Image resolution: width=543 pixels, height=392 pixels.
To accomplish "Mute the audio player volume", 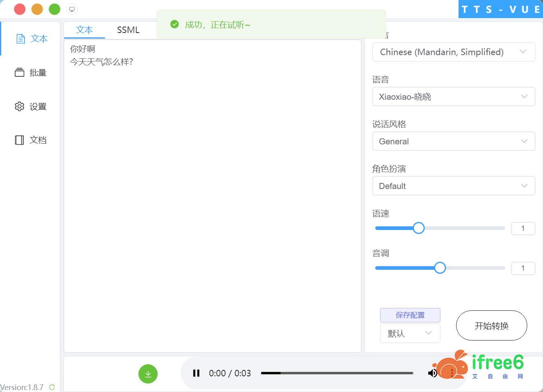I will coord(432,373).
